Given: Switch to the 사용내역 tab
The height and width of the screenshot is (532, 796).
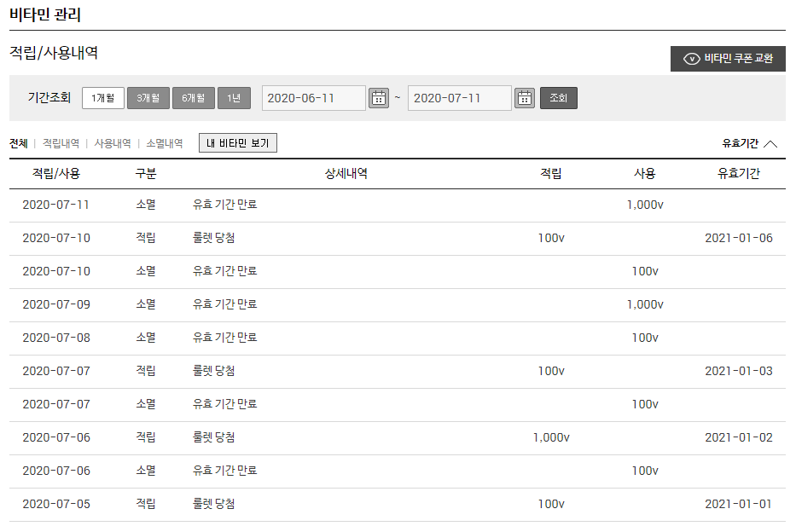Looking at the screenshot, I should point(113,143).
